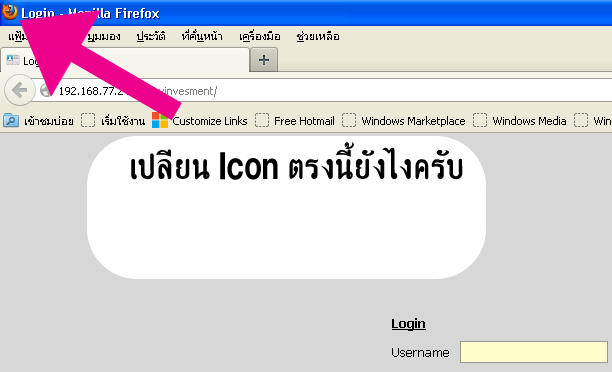Click the Login tab favicon

(13, 60)
